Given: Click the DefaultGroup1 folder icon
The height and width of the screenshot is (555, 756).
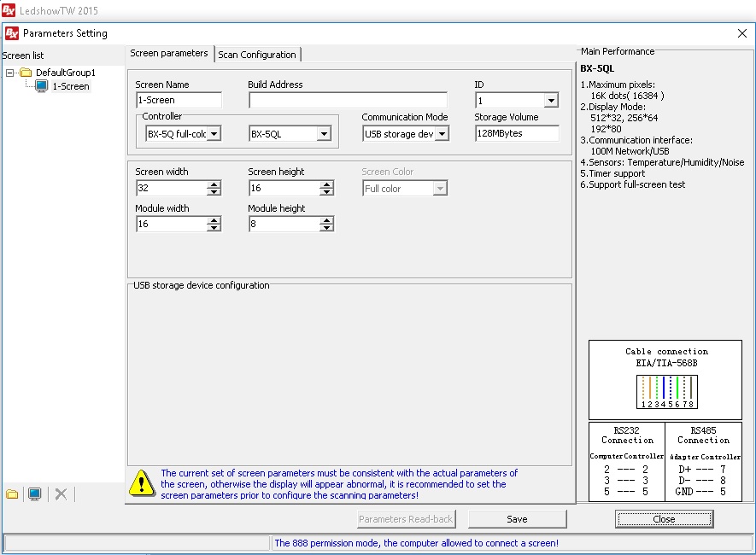Looking at the screenshot, I should coord(26,73).
